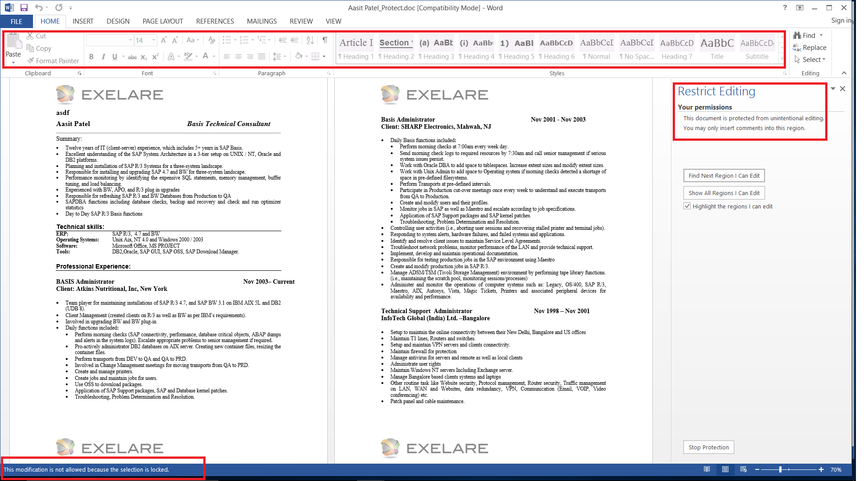Click the Save icon in quick access toolbar

(24, 8)
